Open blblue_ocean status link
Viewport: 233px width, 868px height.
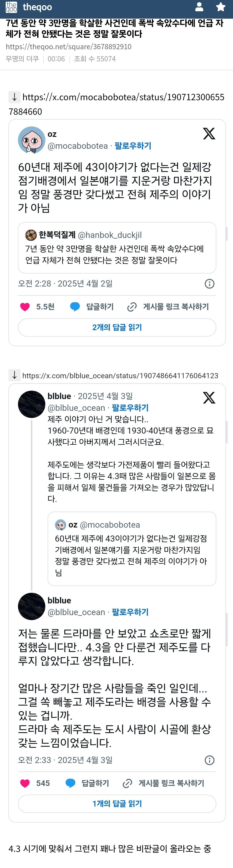120,376
